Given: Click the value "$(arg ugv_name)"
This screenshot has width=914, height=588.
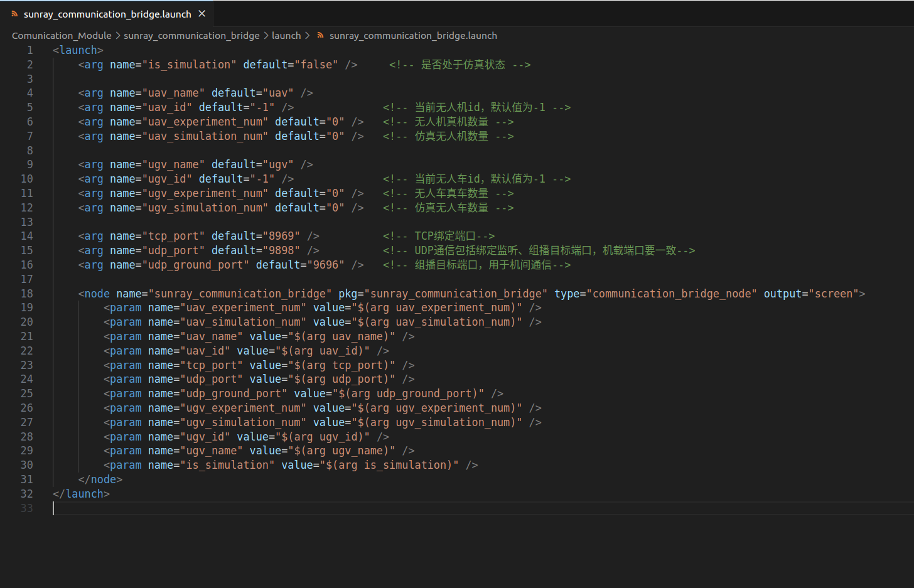Looking at the screenshot, I should coord(342,451).
